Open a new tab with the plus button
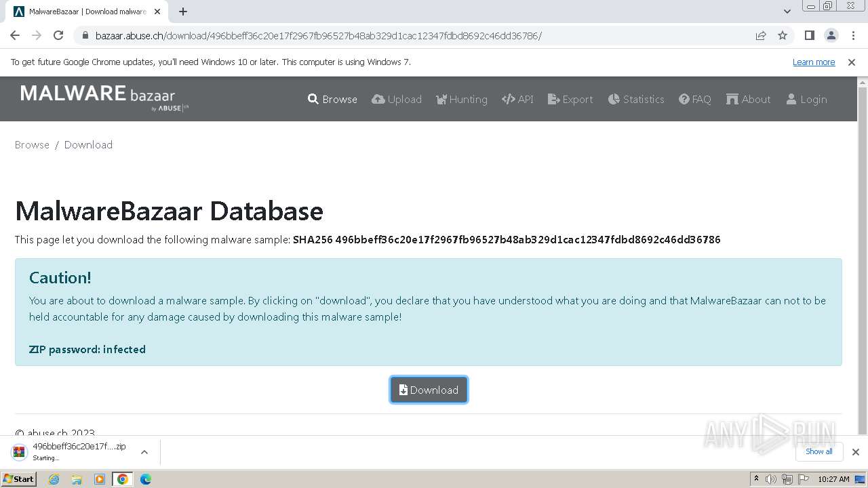 (x=183, y=12)
